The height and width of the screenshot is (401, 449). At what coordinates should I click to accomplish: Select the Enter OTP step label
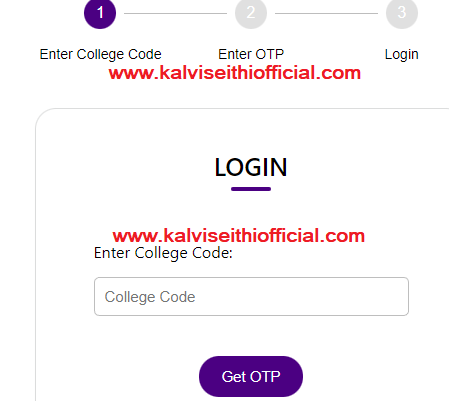point(251,54)
